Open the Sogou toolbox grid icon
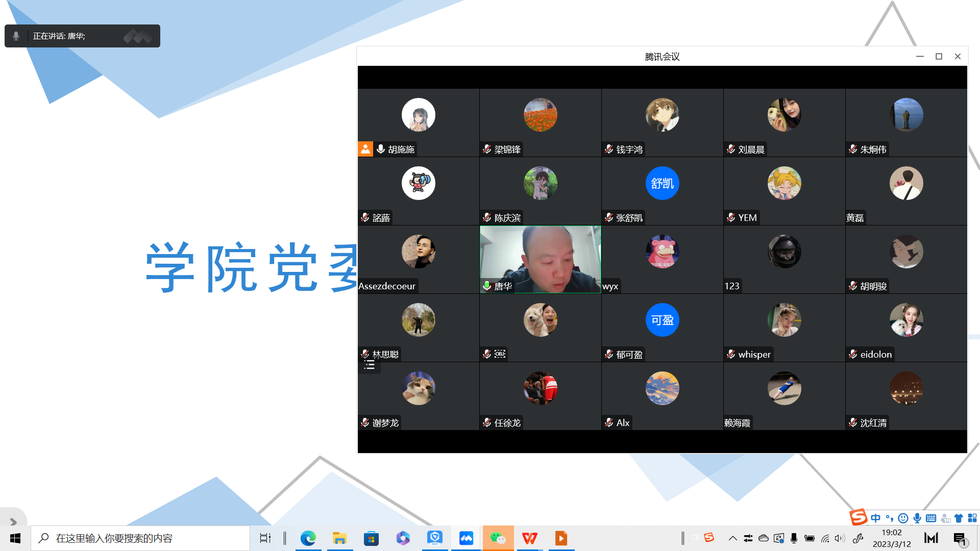Viewport: 980px width, 551px height. click(972, 518)
